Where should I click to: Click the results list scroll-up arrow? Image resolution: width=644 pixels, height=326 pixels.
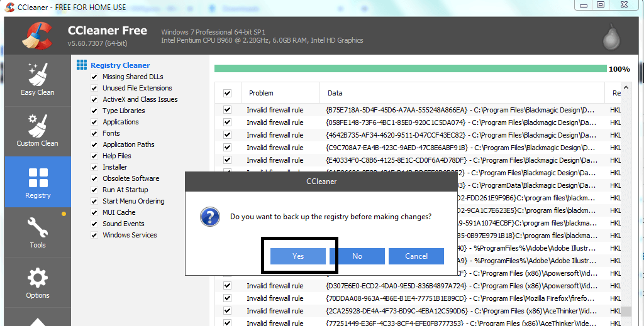tap(626, 87)
